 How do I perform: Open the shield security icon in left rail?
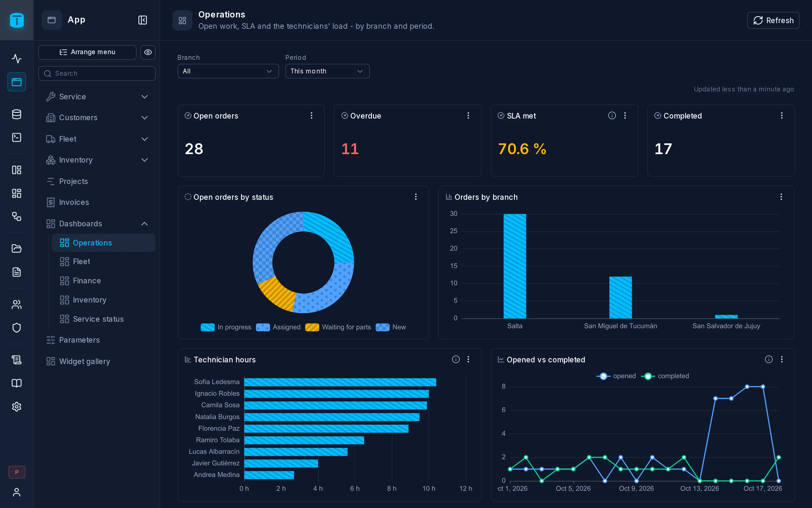click(x=16, y=328)
